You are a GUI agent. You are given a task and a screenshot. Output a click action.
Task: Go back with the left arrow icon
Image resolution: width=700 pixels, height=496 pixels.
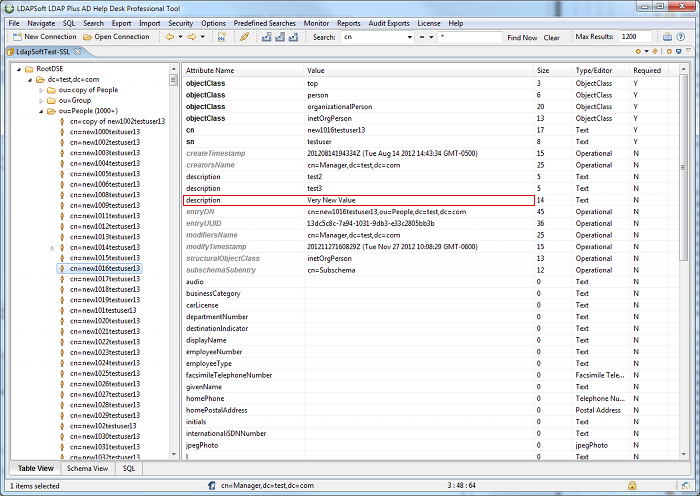point(170,37)
